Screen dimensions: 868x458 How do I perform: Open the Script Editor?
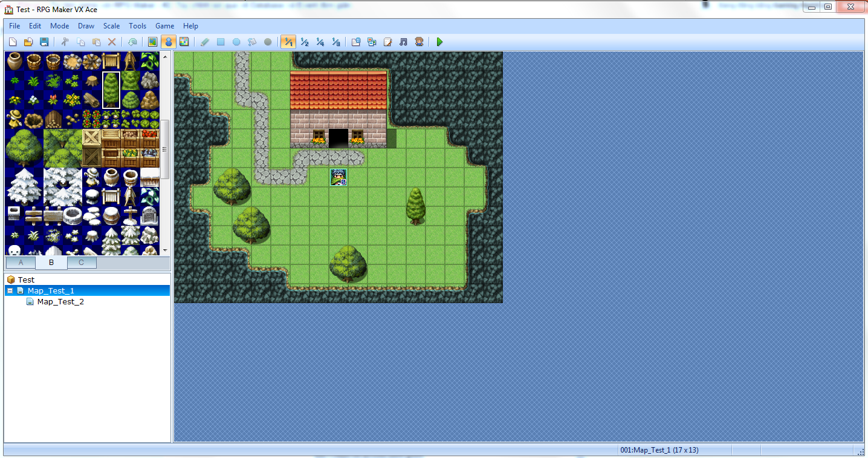point(387,42)
